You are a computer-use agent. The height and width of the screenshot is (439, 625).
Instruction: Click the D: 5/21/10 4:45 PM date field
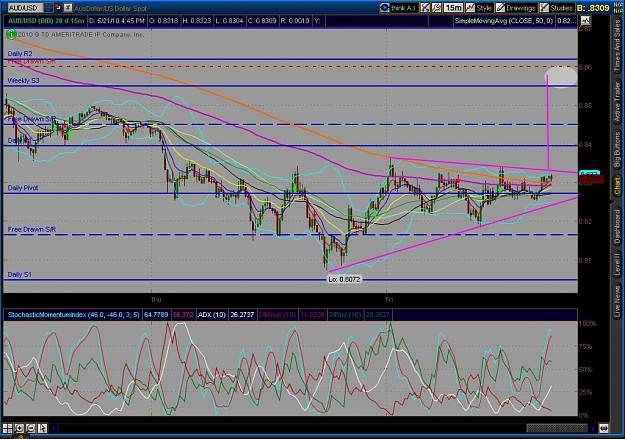pos(116,21)
